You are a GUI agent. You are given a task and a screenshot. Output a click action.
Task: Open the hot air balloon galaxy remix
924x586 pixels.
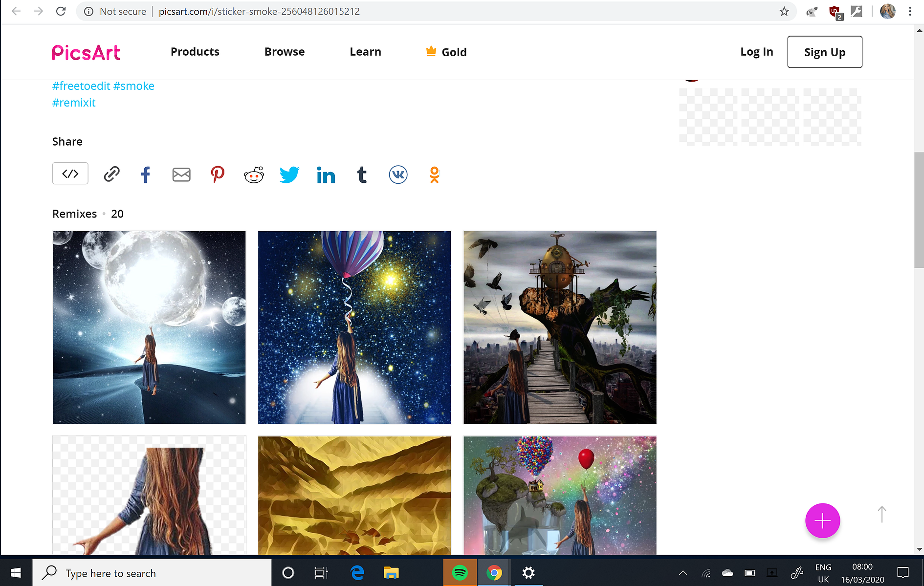click(x=354, y=327)
